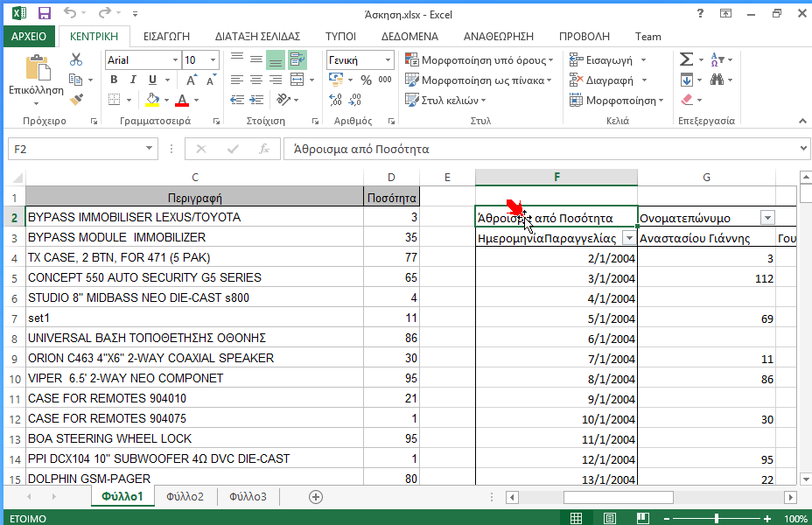Undo the last action

70,13
